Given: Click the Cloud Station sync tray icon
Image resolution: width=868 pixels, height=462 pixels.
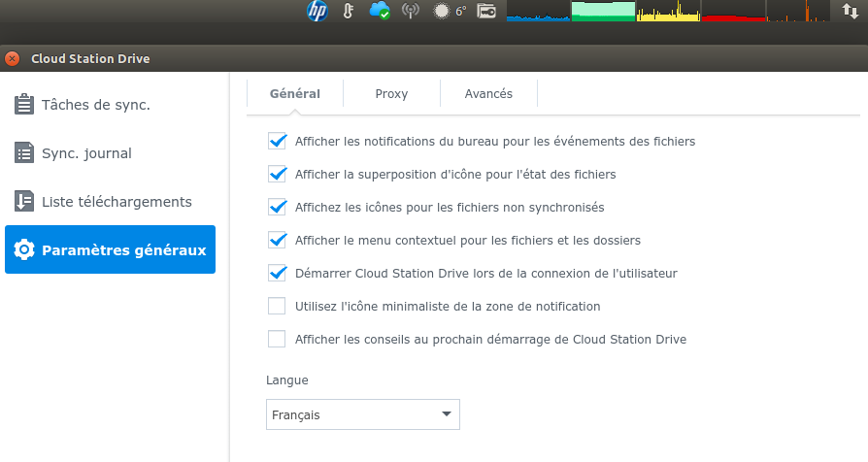Looking at the screenshot, I should tap(380, 12).
